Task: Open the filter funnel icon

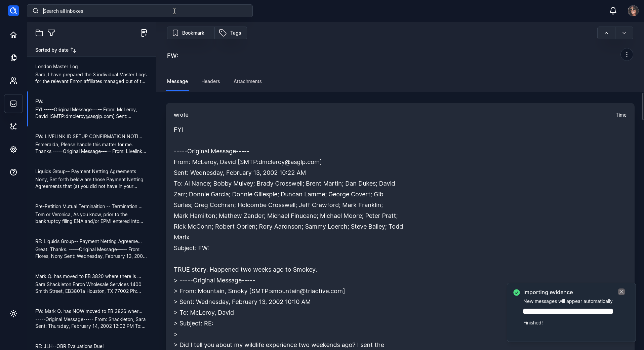Action: [x=51, y=33]
